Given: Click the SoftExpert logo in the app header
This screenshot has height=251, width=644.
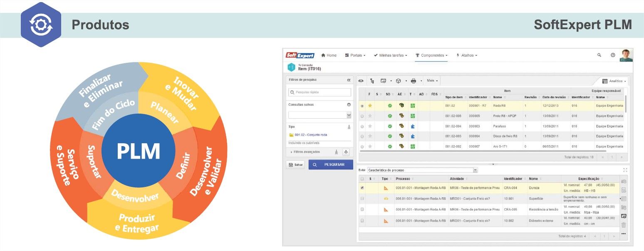Looking at the screenshot, I should 300,55.
